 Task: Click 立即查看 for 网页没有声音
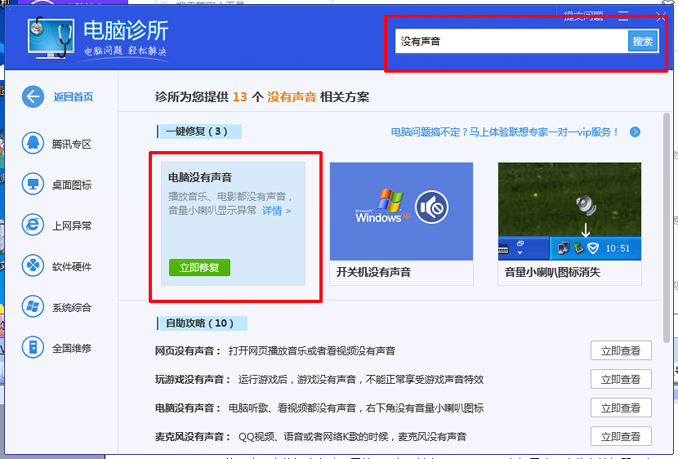620,350
